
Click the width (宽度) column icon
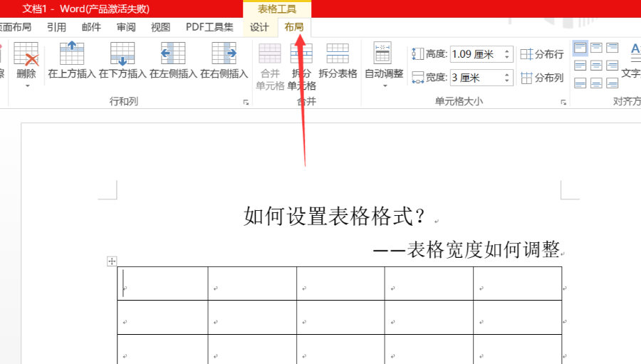click(417, 78)
